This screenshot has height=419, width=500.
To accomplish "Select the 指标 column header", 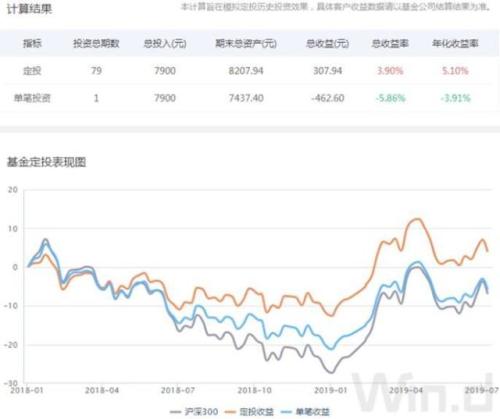I will coord(32,43).
